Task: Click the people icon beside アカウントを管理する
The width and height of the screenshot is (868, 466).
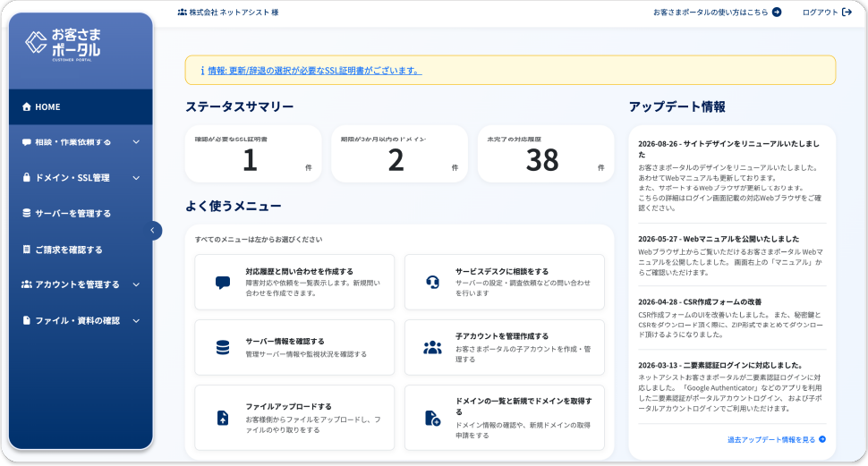Action: point(26,284)
